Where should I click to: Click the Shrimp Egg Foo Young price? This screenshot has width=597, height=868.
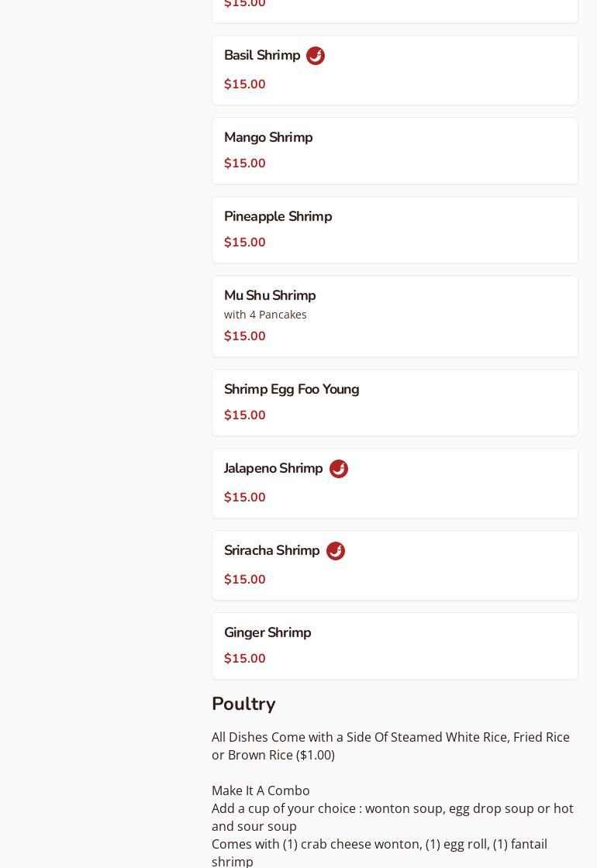[245, 415]
